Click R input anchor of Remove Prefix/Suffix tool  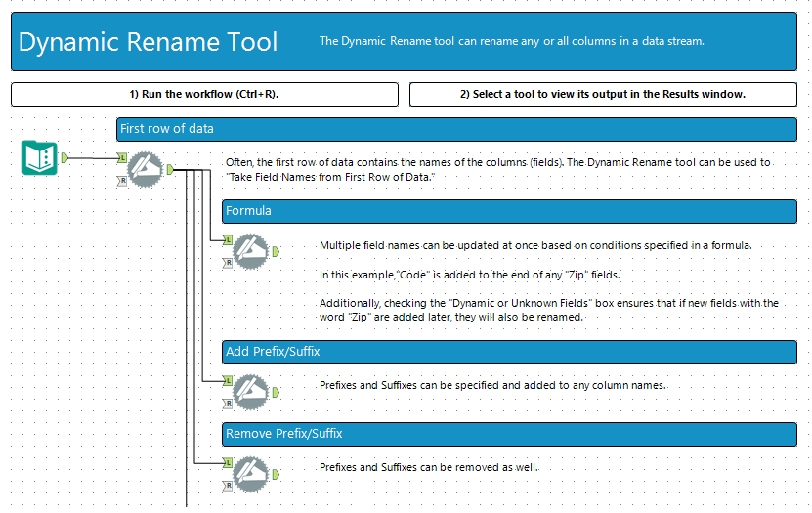pos(228,486)
